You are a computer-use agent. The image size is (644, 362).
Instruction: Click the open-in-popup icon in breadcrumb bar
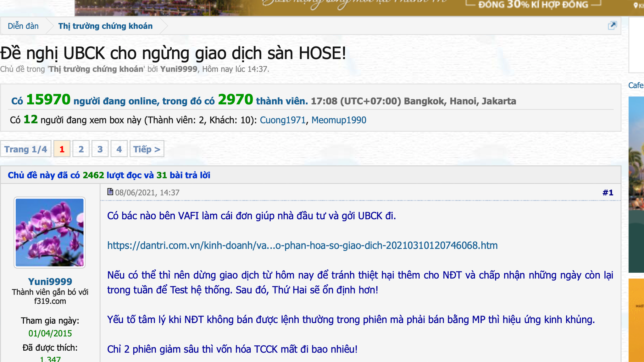pos(612,25)
